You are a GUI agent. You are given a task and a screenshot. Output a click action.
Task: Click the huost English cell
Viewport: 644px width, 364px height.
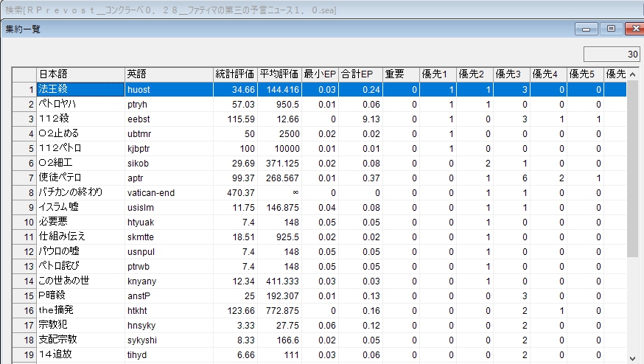click(169, 89)
